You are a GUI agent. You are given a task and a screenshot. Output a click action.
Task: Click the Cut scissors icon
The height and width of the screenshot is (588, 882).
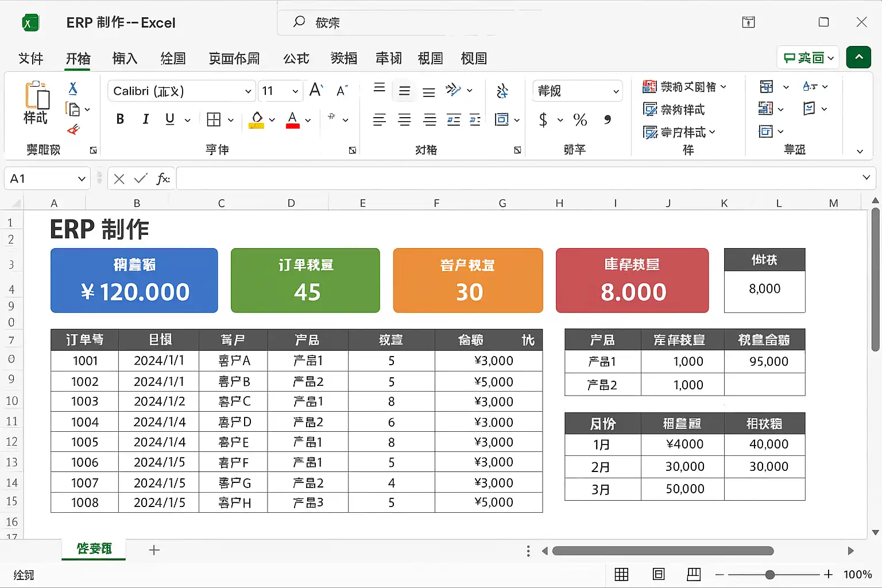click(73, 88)
